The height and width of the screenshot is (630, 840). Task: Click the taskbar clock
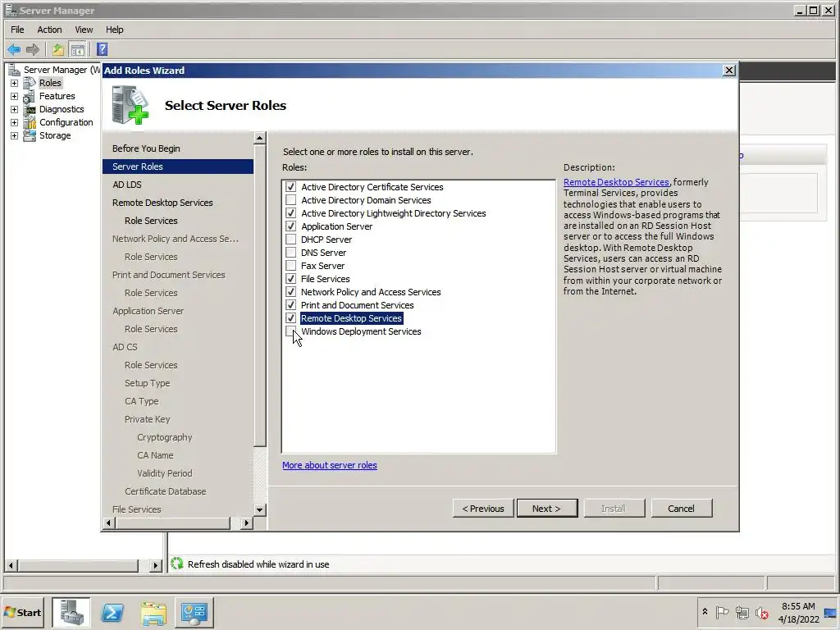798,612
